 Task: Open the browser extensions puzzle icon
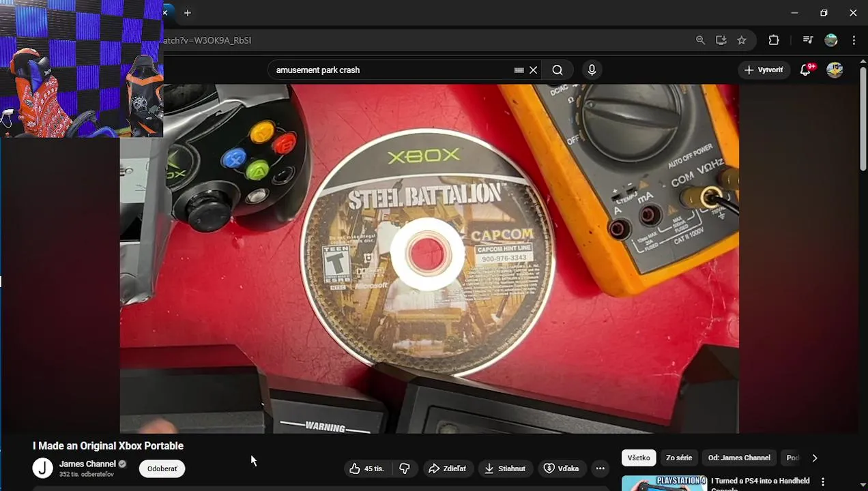pyautogui.click(x=774, y=40)
